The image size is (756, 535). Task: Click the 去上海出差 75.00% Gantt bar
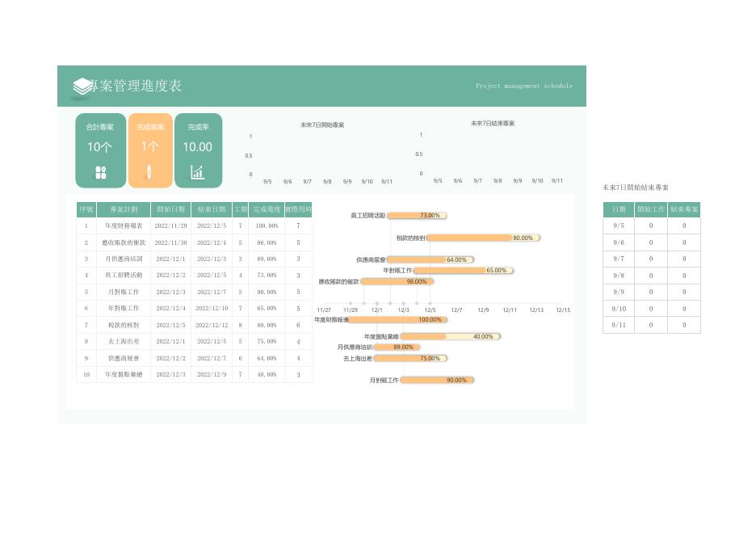(411, 359)
